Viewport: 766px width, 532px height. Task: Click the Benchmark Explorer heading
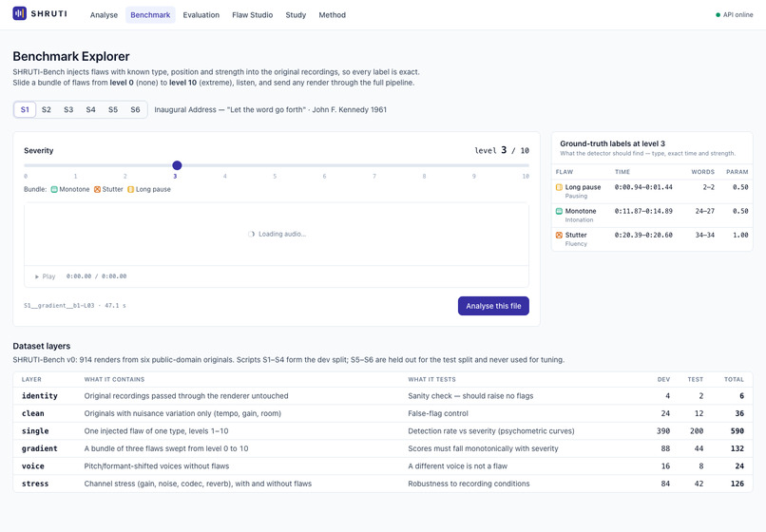[71, 56]
